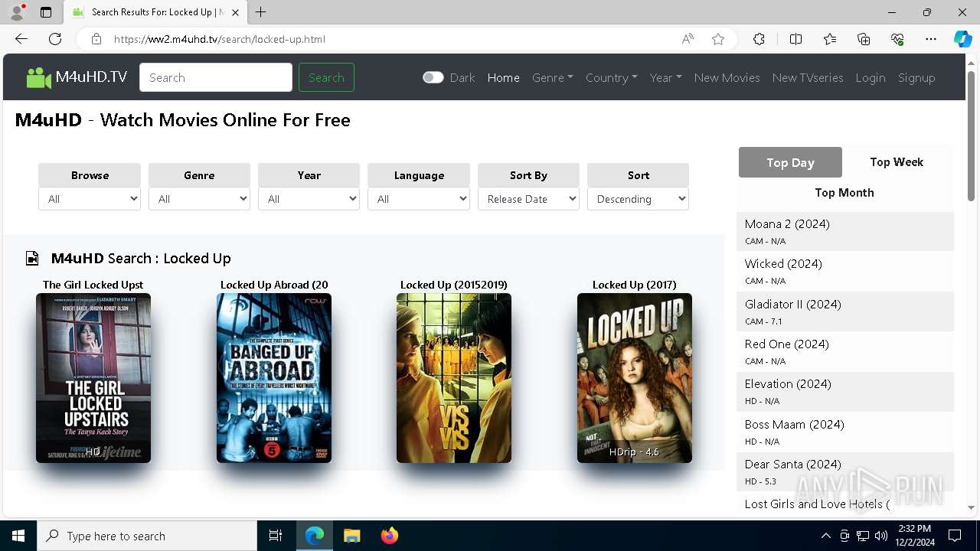Open the notification center
This screenshot has height=551, width=980.
955,536
